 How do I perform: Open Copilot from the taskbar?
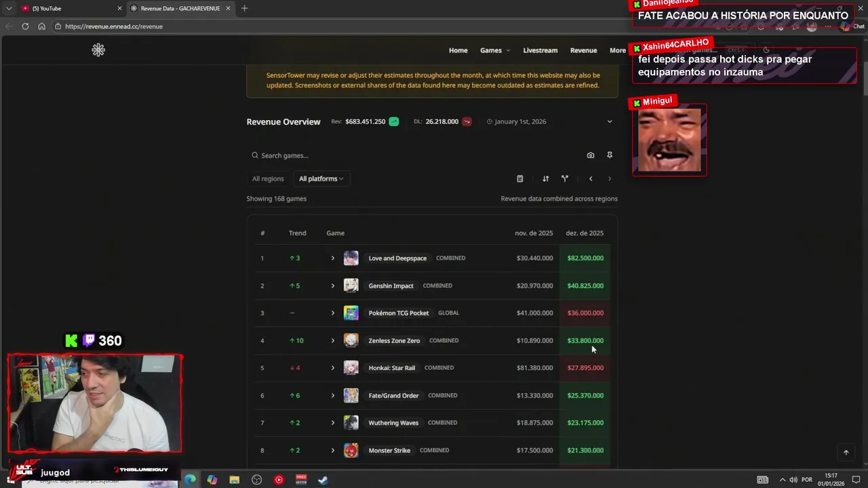pyautogui.click(x=212, y=480)
